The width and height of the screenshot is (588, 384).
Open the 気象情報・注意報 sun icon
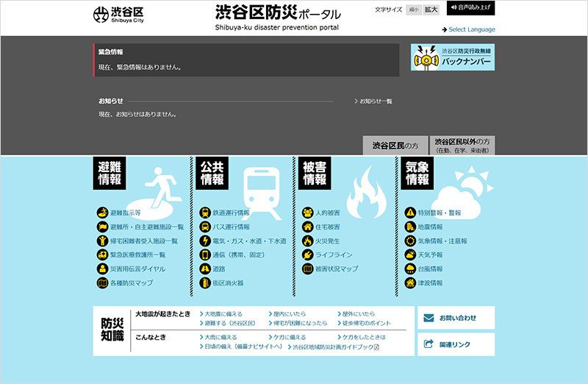coord(410,241)
